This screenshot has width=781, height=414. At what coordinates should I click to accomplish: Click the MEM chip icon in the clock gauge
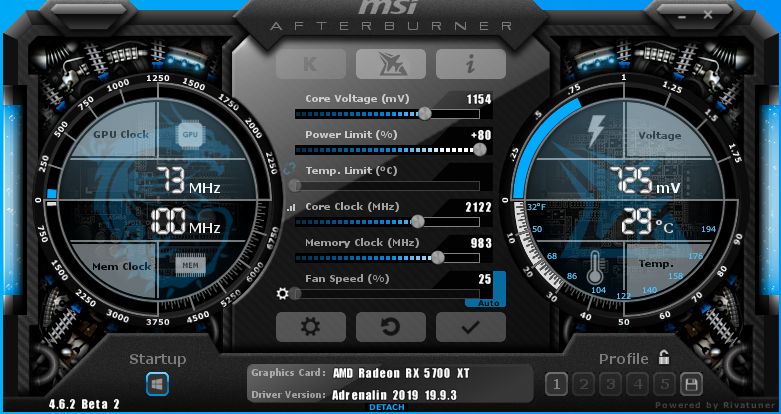pyautogui.click(x=190, y=265)
